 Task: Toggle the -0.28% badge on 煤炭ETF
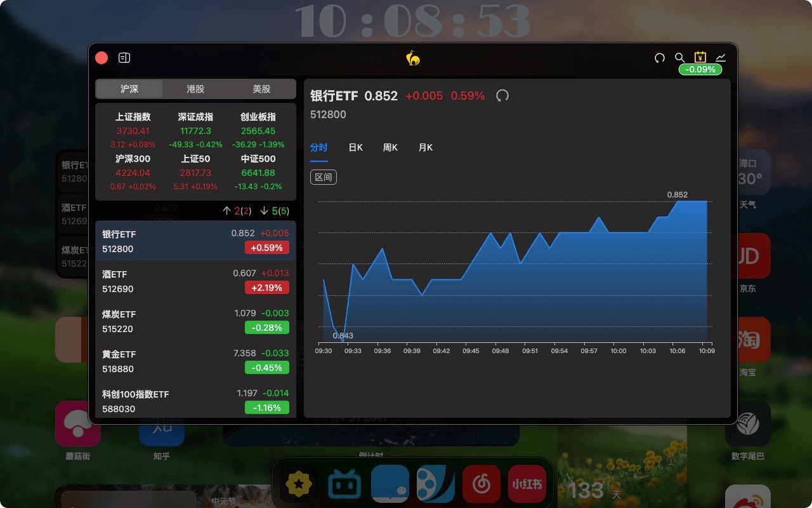(267, 328)
